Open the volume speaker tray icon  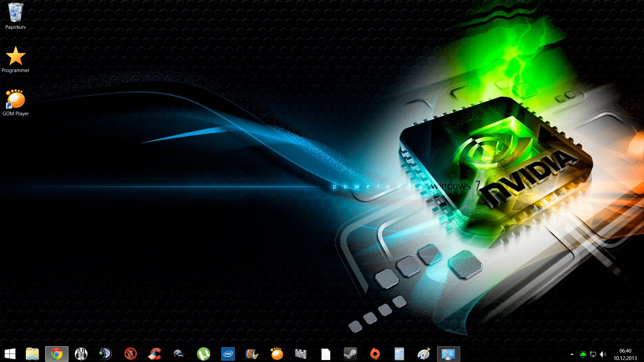[603, 354]
